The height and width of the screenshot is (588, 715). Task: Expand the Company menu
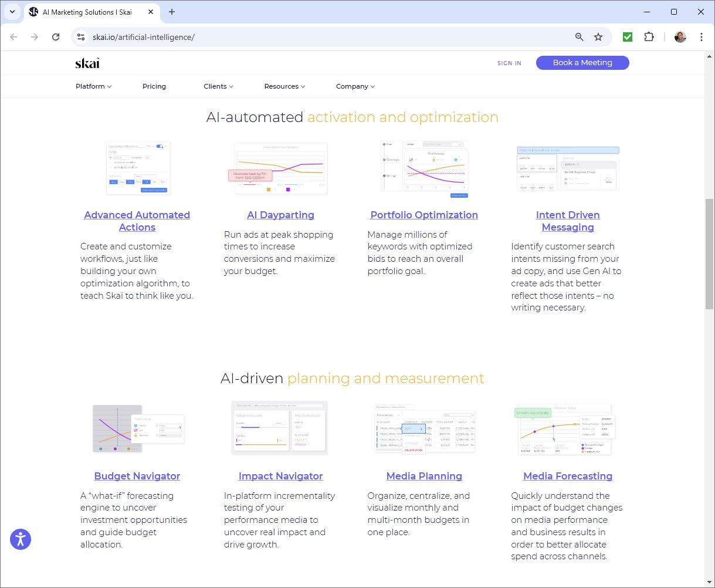pos(355,86)
